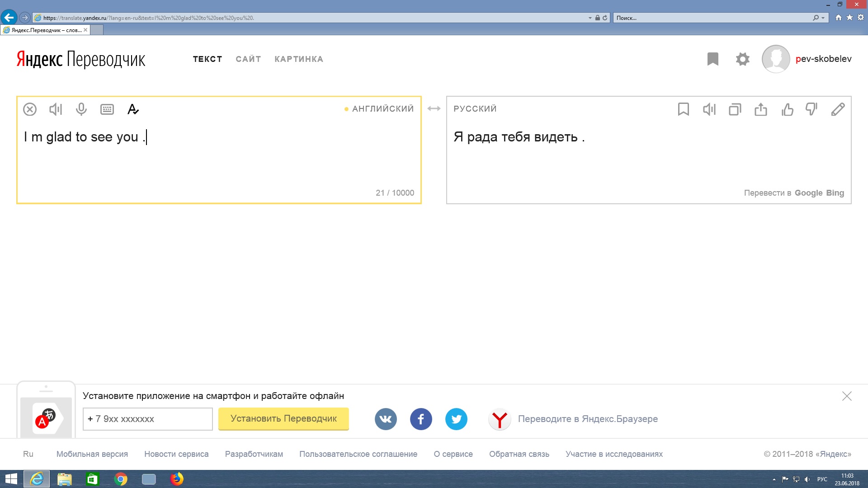Open the target language selector РУССКИЙ
The width and height of the screenshot is (868, 488).
475,109
